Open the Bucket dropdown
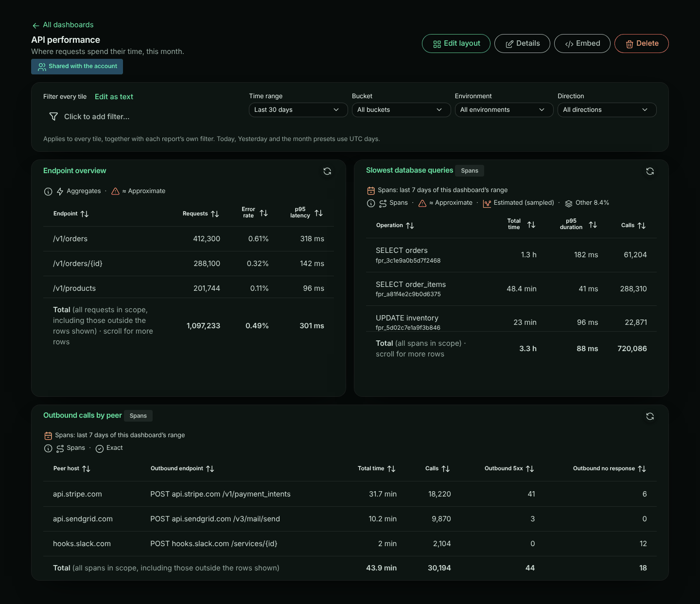 click(402, 110)
